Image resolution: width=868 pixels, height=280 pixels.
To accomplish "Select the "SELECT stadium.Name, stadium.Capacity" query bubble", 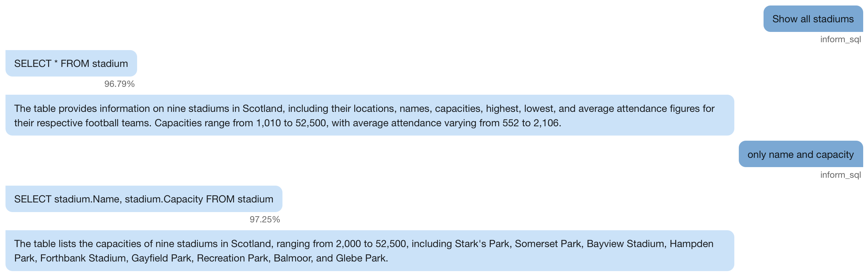I will point(144,199).
